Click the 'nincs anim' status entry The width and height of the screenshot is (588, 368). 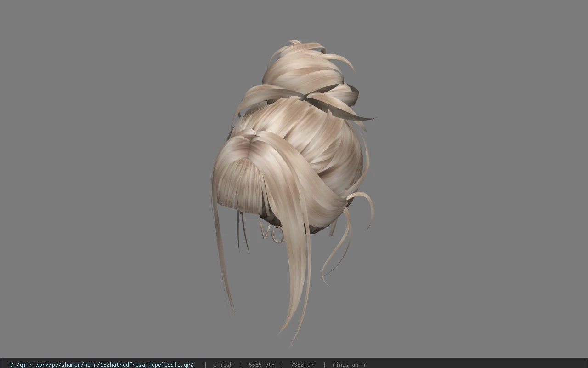pos(349,365)
